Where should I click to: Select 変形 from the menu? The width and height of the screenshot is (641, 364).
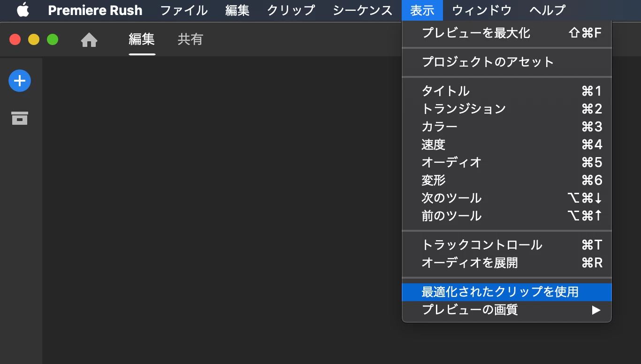coord(507,180)
